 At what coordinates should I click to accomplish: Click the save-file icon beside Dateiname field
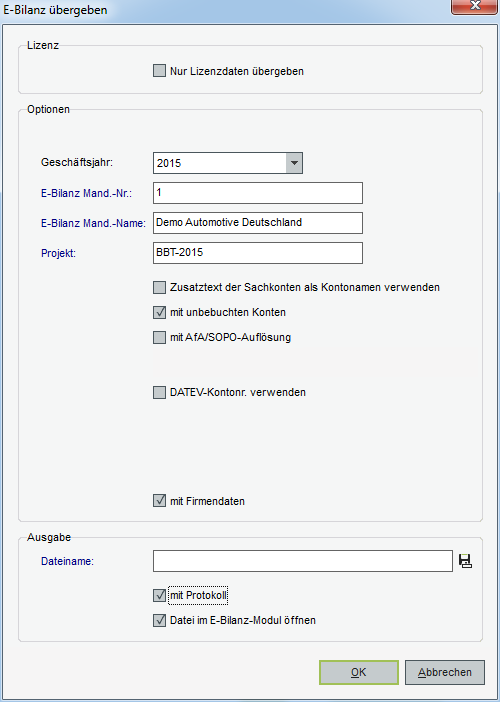(466, 561)
